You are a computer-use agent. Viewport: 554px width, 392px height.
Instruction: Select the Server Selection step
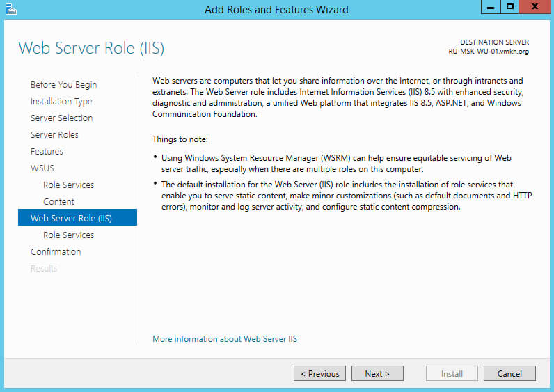click(61, 118)
